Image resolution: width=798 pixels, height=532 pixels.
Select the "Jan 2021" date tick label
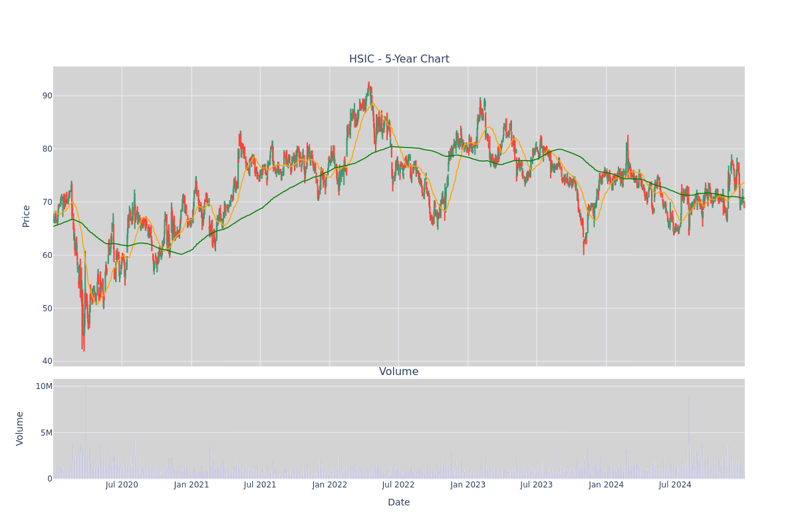(192, 485)
